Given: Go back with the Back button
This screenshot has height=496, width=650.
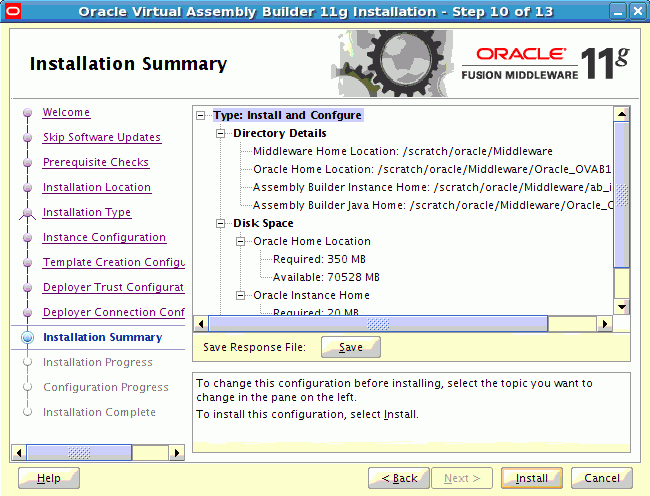Looking at the screenshot, I should (x=399, y=478).
